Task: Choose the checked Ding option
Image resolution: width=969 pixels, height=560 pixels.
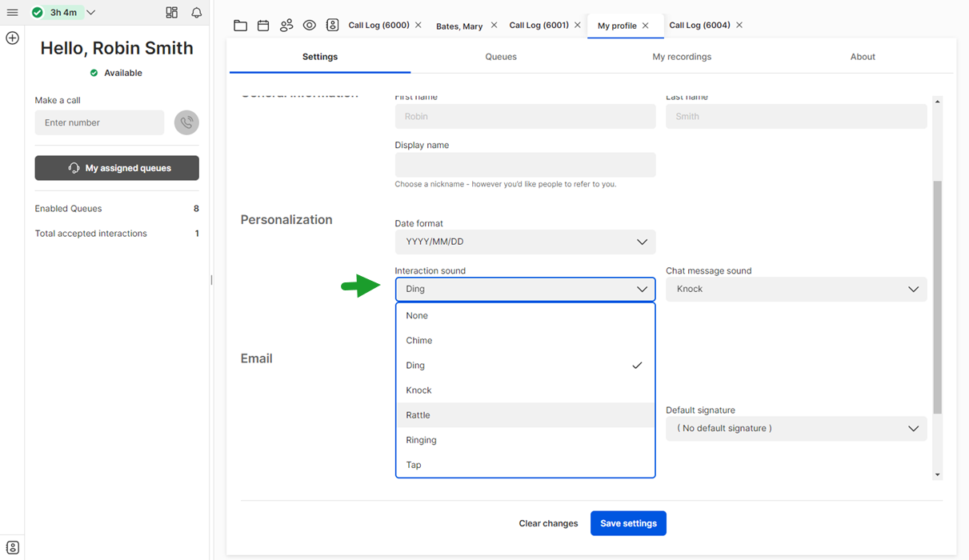Action: (x=525, y=366)
